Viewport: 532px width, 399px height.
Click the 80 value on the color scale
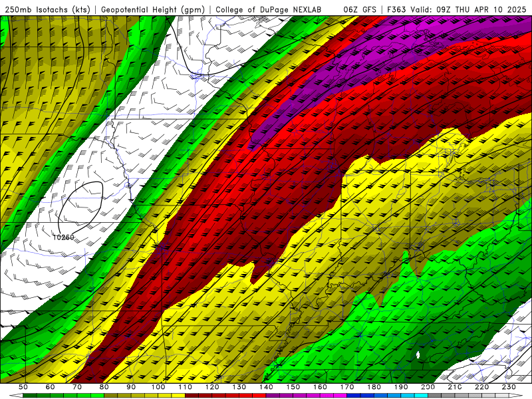pos(104,387)
